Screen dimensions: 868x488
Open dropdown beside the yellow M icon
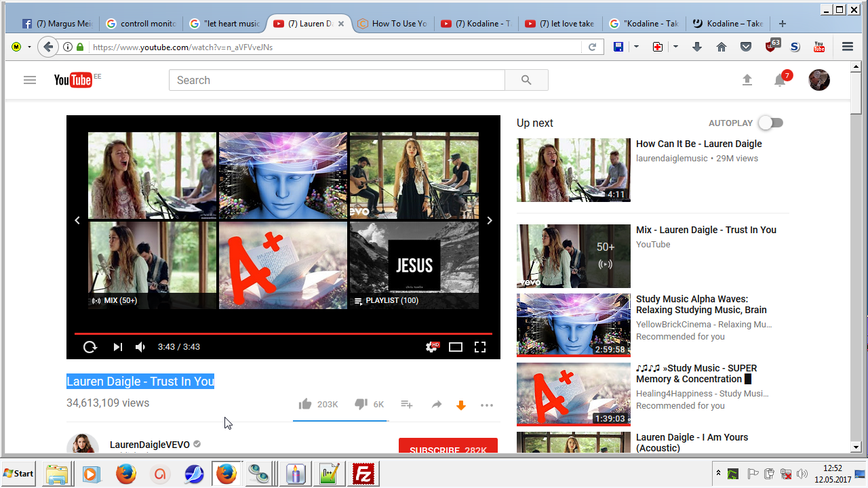point(29,47)
